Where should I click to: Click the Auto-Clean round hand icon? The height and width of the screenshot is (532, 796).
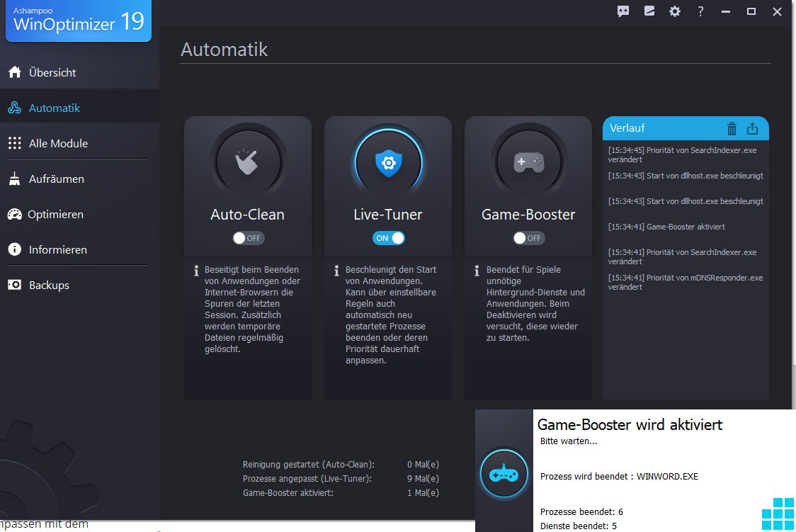(248, 162)
